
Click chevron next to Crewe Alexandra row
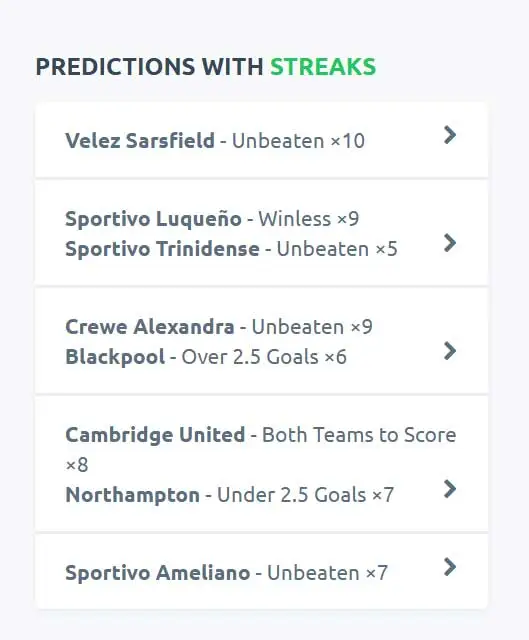point(449,351)
